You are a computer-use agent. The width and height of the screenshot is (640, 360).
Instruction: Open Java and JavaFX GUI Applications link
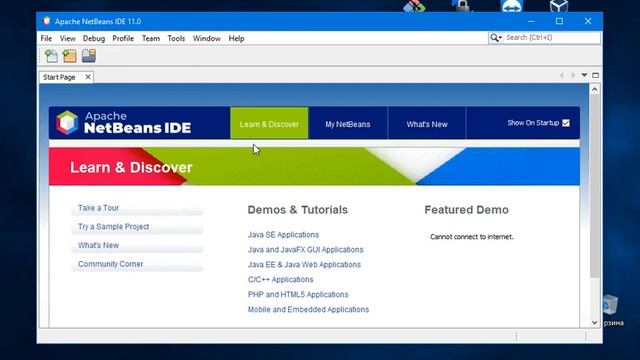tap(305, 249)
